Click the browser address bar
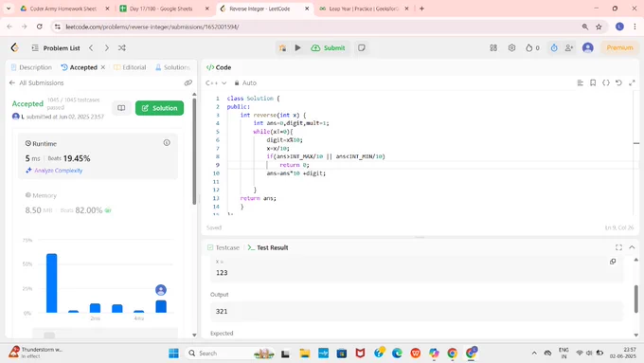The image size is (644, 363). point(320,27)
